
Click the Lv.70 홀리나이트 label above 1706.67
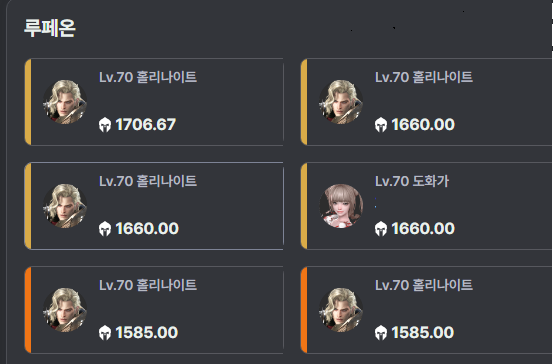point(148,77)
